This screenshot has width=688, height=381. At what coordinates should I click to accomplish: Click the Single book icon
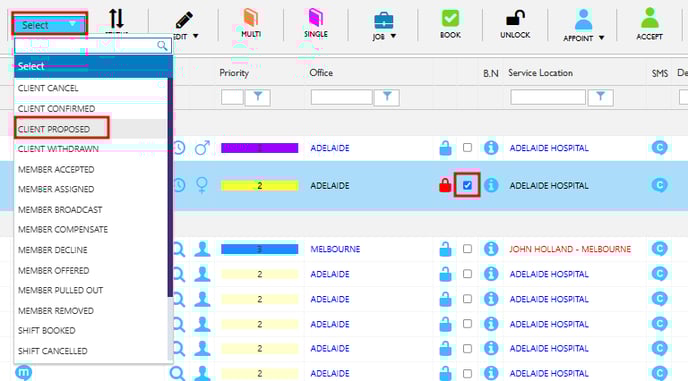click(x=315, y=18)
